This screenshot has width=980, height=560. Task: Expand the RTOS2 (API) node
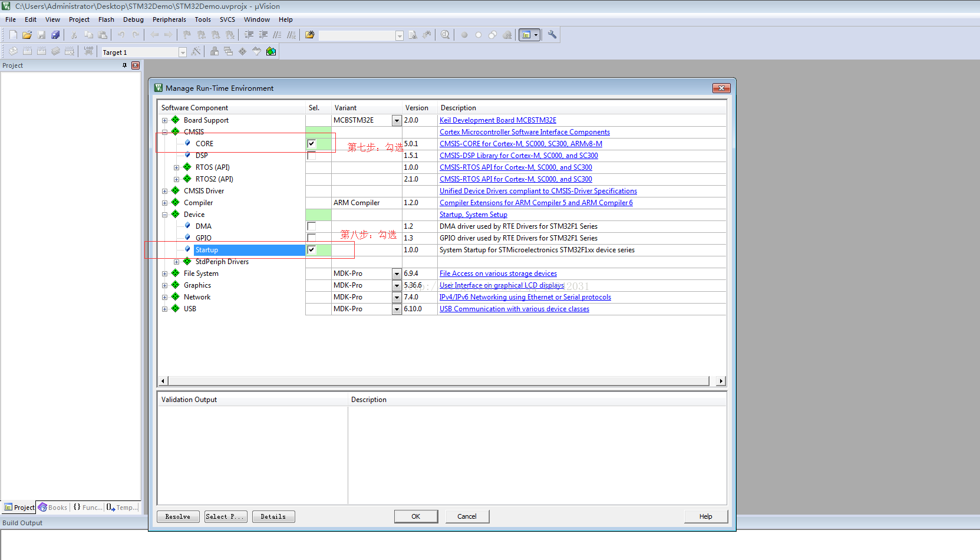coord(176,179)
